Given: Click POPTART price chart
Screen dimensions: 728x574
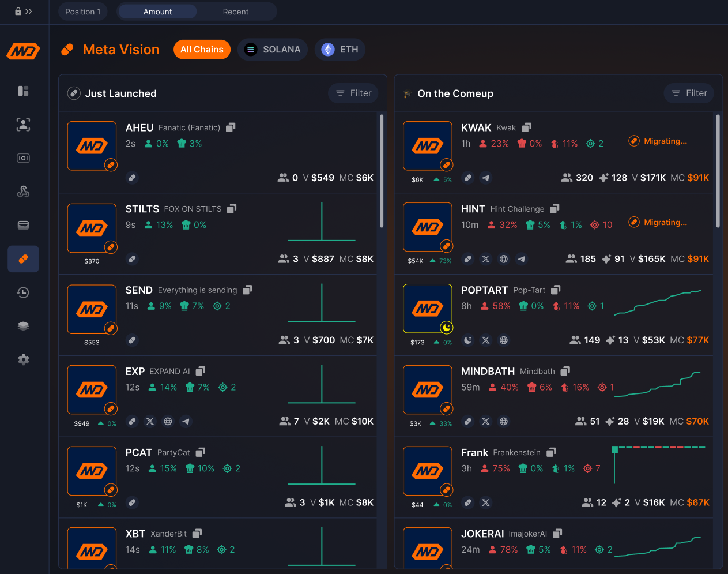Looking at the screenshot, I should (x=658, y=303).
